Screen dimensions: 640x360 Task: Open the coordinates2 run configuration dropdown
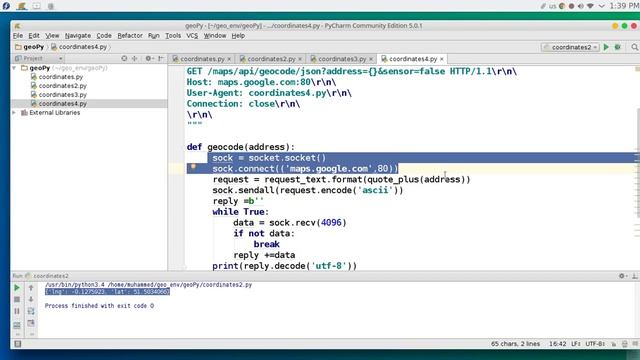click(571, 47)
